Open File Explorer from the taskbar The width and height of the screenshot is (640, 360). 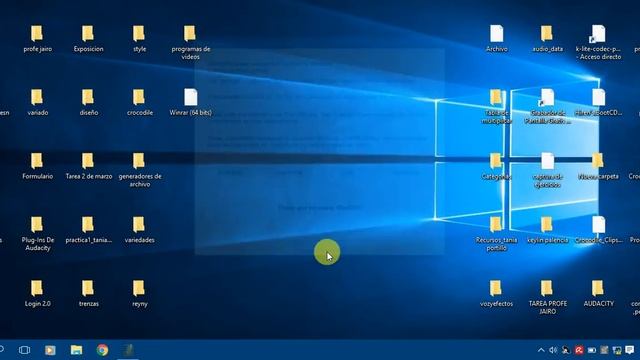[76, 350]
